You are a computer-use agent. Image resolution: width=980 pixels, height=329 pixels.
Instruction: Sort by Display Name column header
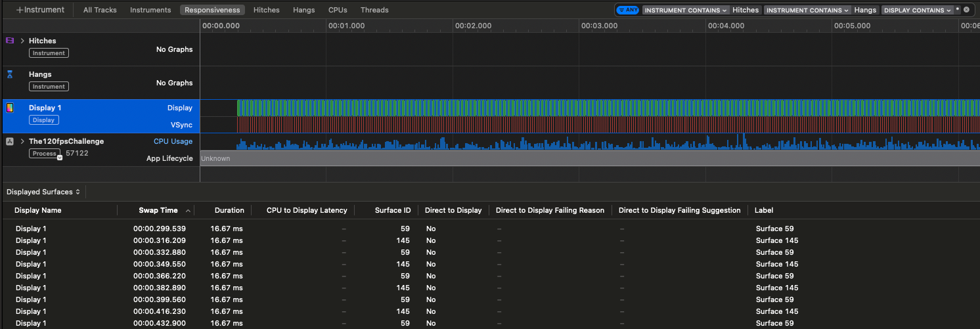click(x=38, y=210)
